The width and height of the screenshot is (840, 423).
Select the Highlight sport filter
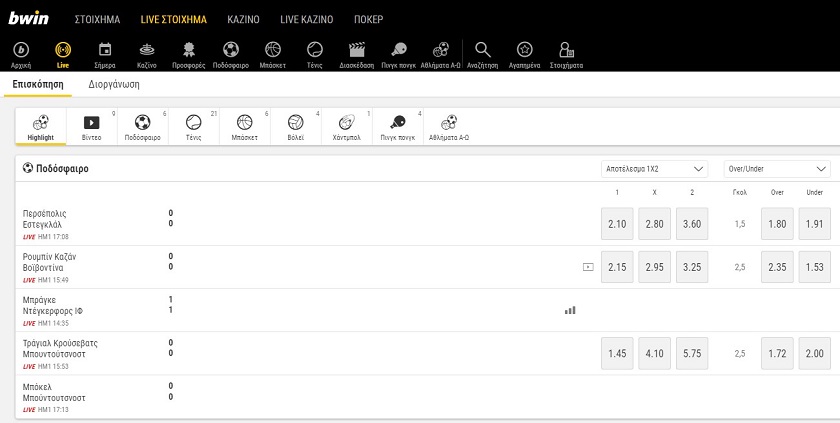pos(41,127)
